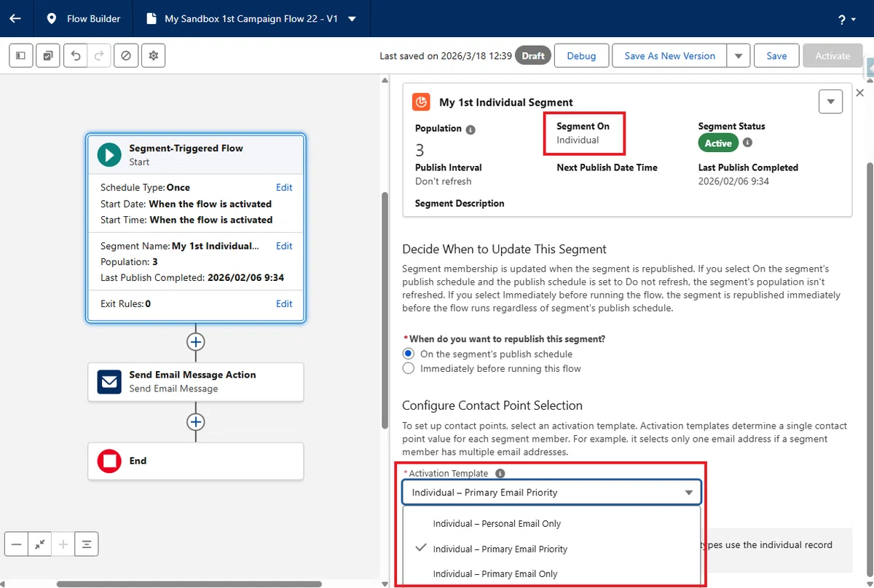Screen dimensions: 874x588
Task: Open flow settings gear icon
Action: point(153,55)
